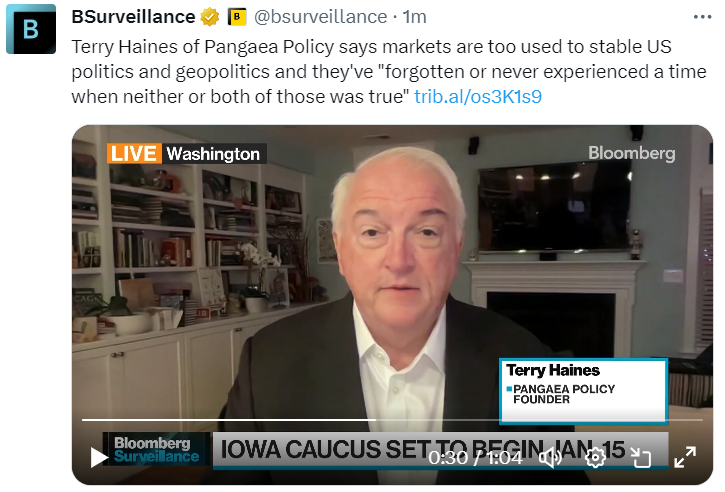
Task: Click the 0:30 / 1:04 time display
Action: (x=475, y=458)
